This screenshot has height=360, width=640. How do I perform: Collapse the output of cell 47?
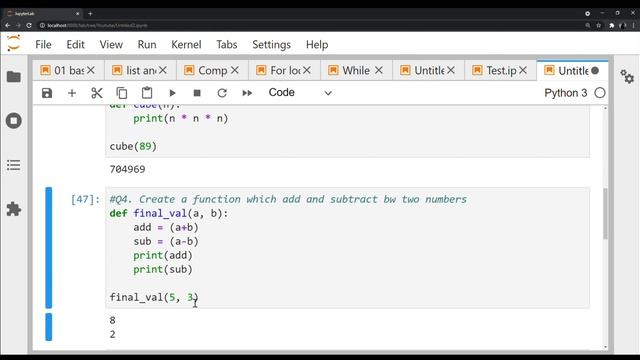[x=49, y=327]
